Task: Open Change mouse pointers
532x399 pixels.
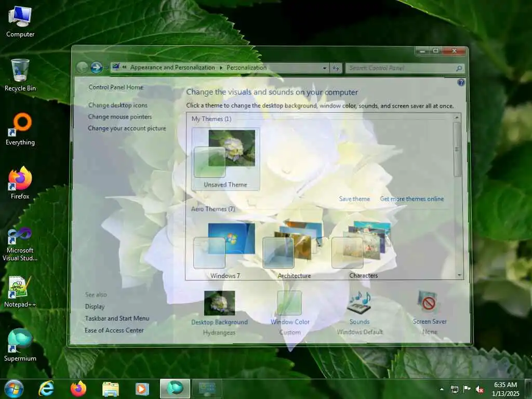Action: click(x=120, y=117)
